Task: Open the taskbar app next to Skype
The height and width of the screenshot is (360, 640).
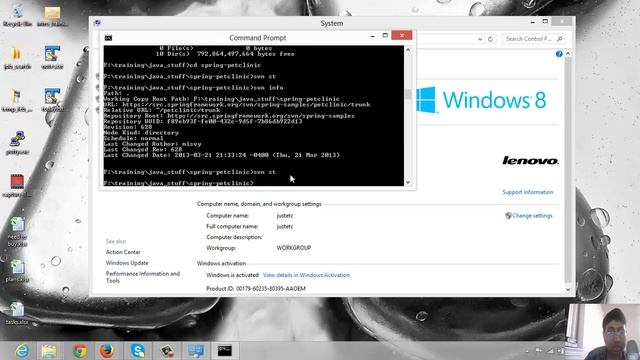Action: [167, 351]
